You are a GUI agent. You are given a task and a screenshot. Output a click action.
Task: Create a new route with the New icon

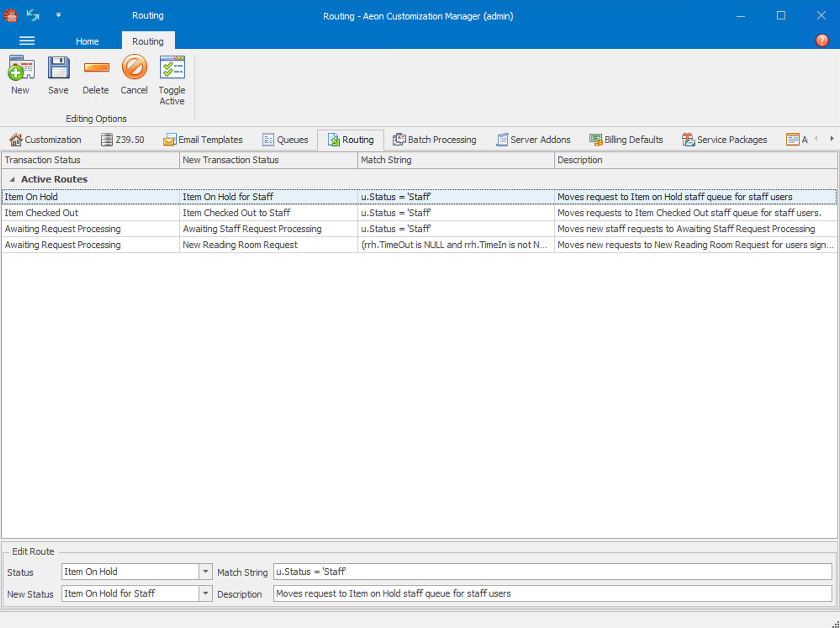click(x=20, y=76)
